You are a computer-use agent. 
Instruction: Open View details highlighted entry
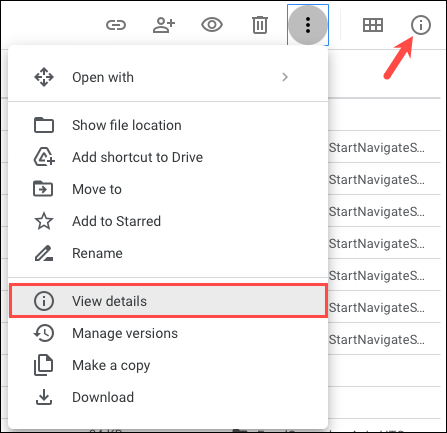[168, 301]
